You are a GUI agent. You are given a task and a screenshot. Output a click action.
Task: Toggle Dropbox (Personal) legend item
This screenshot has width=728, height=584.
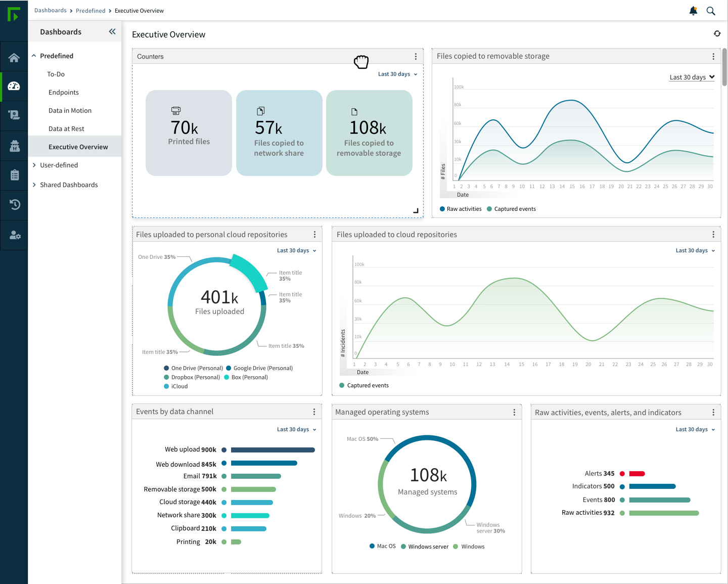[192, 377]
